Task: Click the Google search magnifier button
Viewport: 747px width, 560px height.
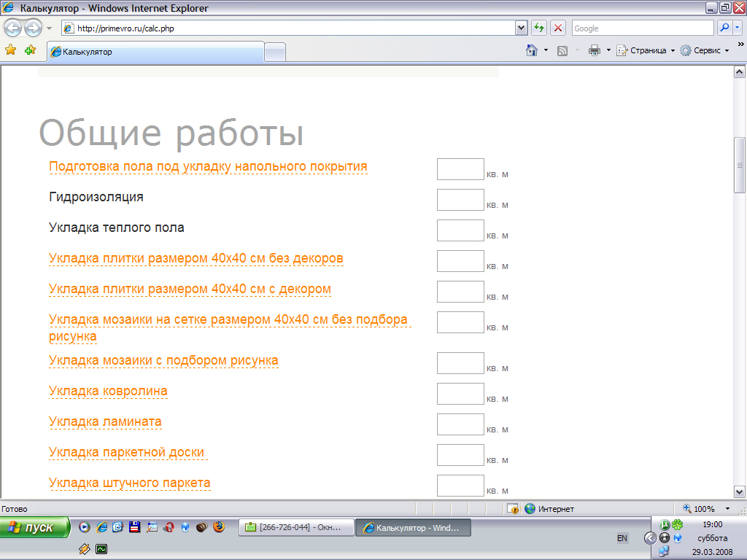Action: (724, 28)
